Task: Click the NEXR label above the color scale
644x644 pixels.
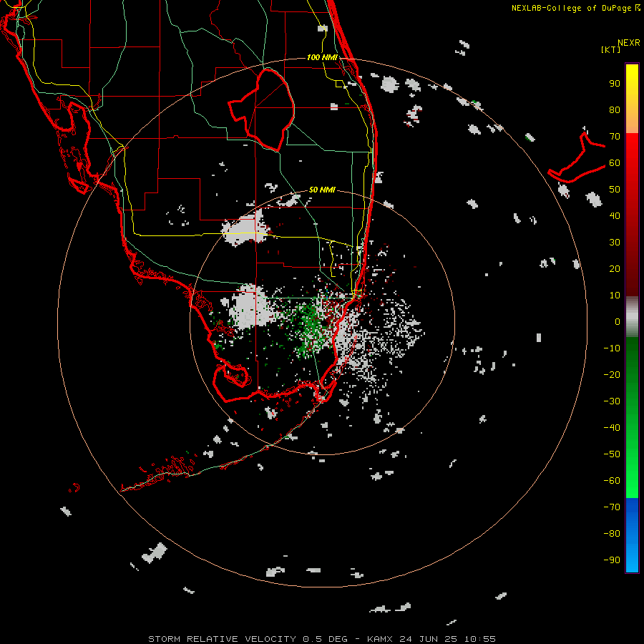Action: click(629, 43)
